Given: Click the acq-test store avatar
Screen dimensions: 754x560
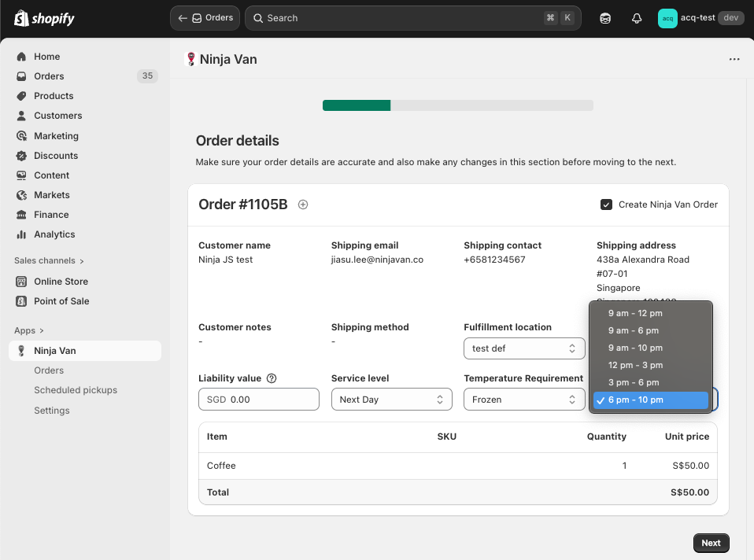Looking at the screenshot, I should 667,18.
